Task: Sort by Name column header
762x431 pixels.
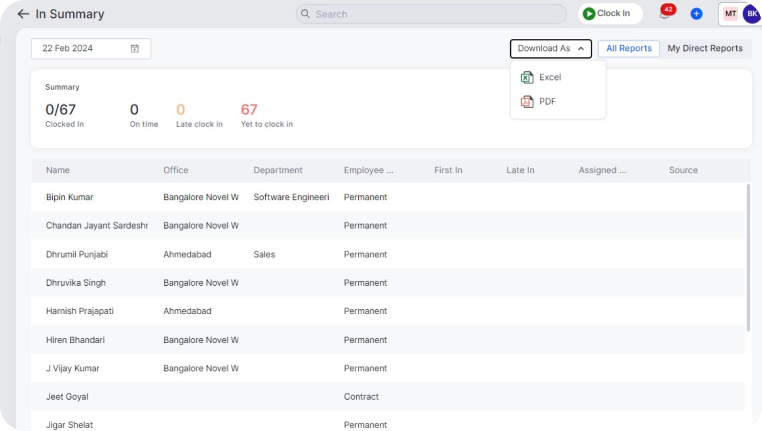Action: click(x=58, y=170)
